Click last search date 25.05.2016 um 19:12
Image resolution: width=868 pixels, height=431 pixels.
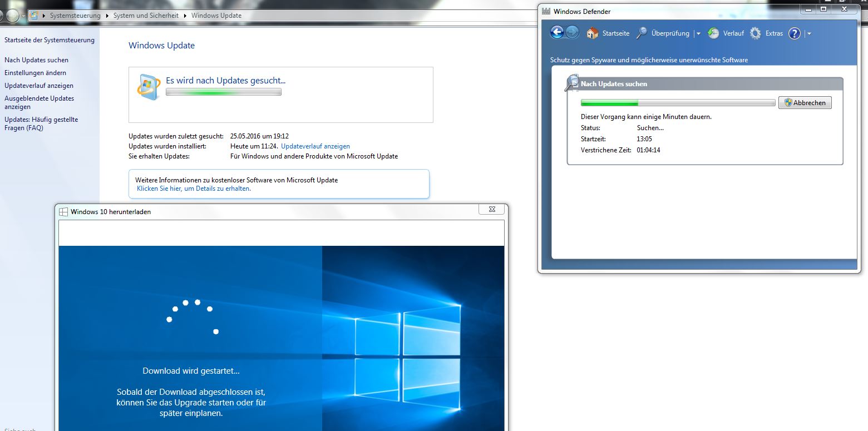pyautogui.click(x=259, y=136)
